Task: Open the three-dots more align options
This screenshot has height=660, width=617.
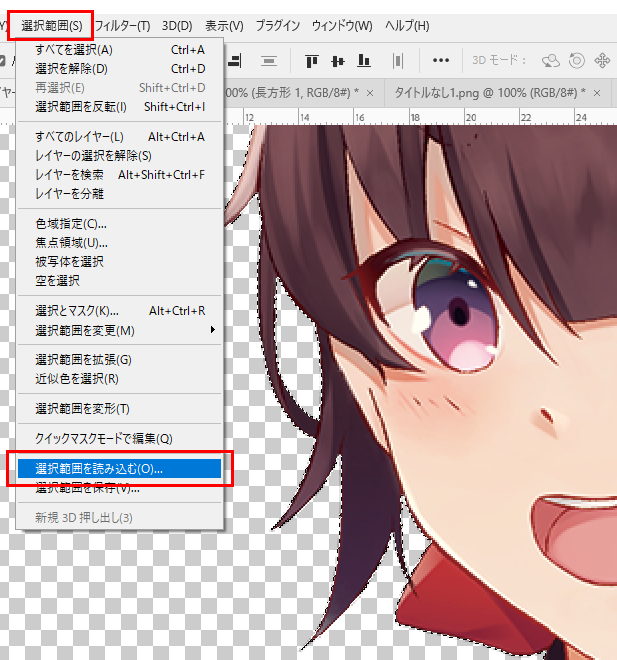Action: [x=441, y=61]
